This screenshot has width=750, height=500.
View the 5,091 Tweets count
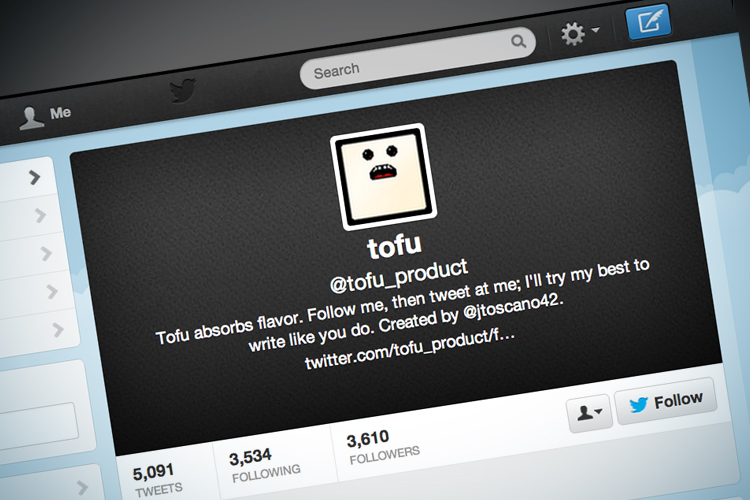158,480
